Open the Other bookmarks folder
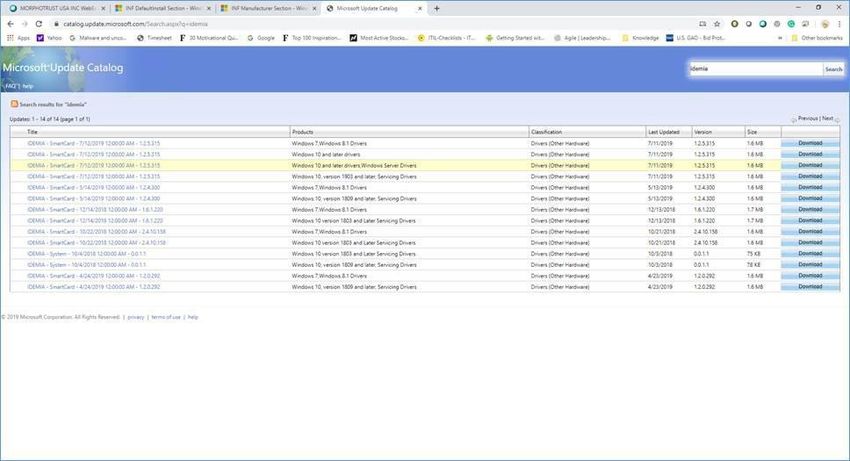This screenshot has width=850, height=461. tap(817, 38)
